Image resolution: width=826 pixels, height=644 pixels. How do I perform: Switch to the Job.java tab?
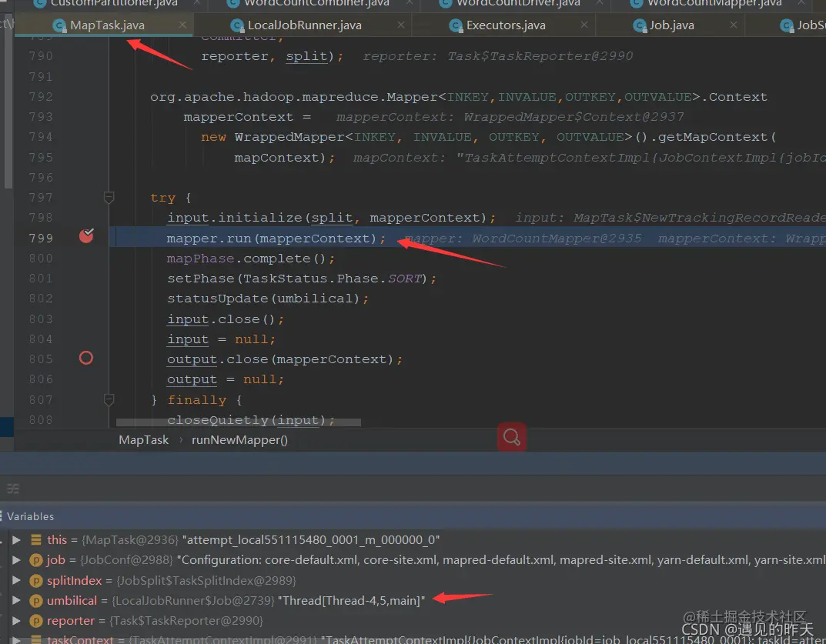671,25
